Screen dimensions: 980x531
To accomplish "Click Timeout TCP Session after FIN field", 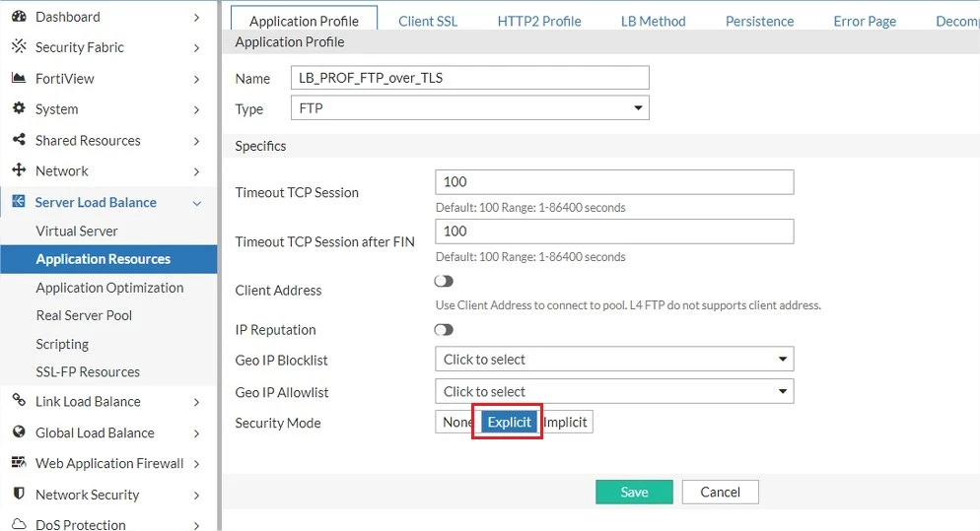I will [614, 232].
